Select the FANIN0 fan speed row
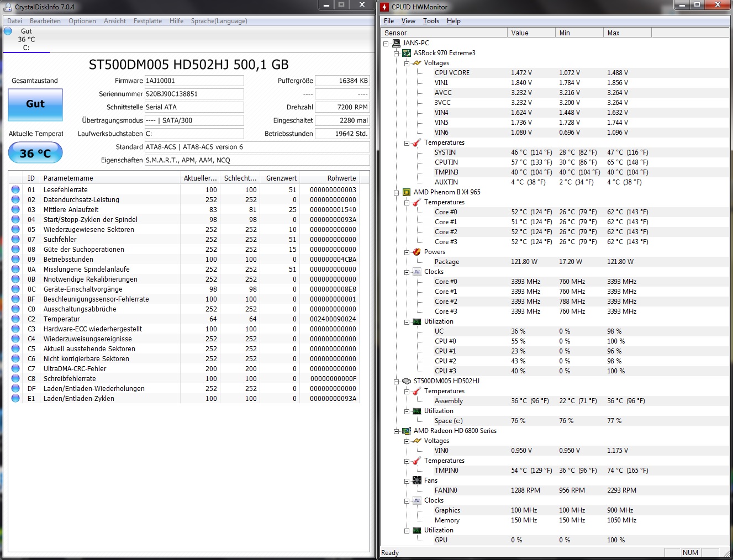 pyautogui.click(x=555, y=490)
